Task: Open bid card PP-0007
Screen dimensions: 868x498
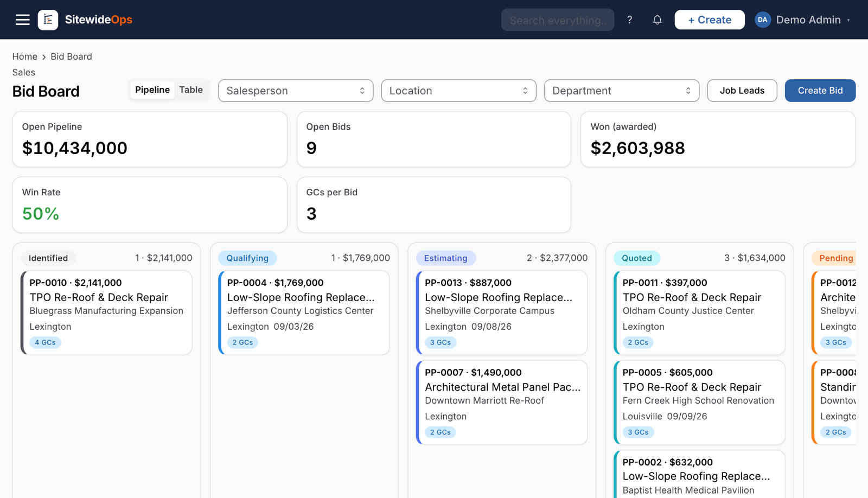Action: coord(502,403)
